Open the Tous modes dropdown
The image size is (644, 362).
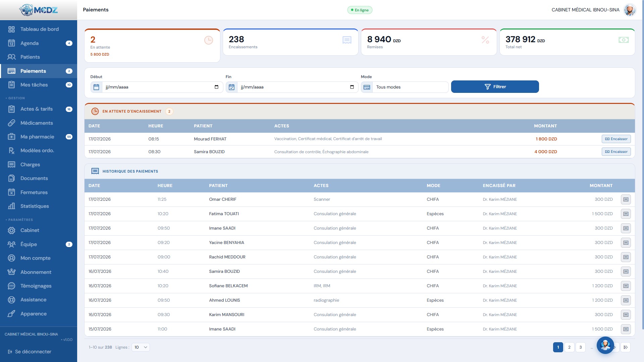(x=411, y=87)
